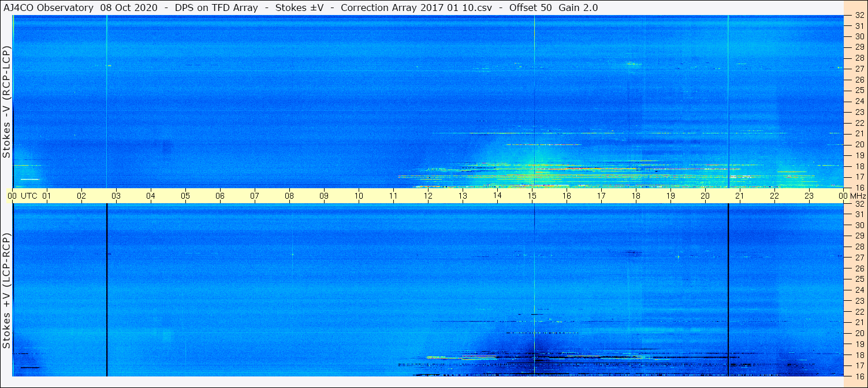The width and height of the screenshot is (868, 388).
Task: Click the 32 MHz tick of upper -V panel
Action: click(x=859, y=16)
